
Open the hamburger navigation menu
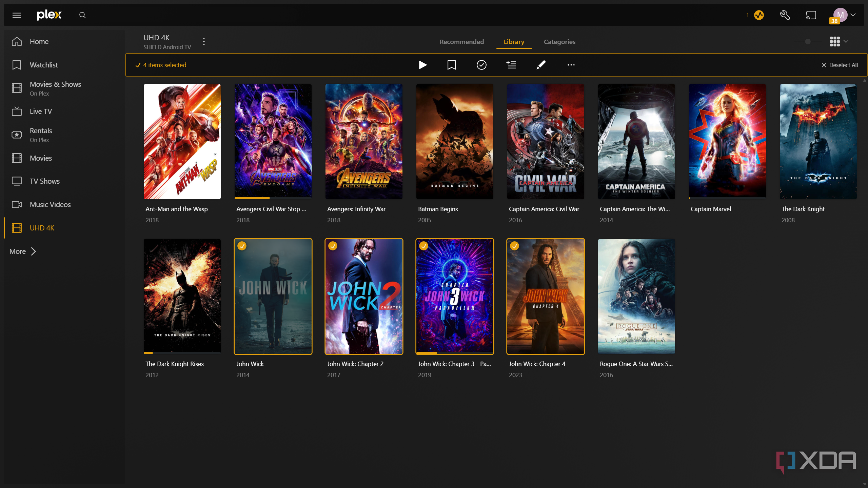point(17,15)
